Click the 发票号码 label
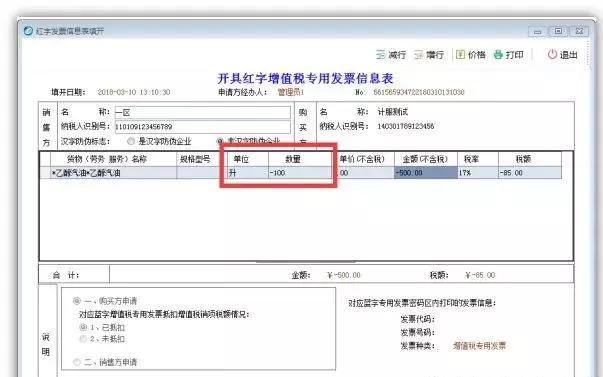The image size is (603, 377). coord(417,332)
